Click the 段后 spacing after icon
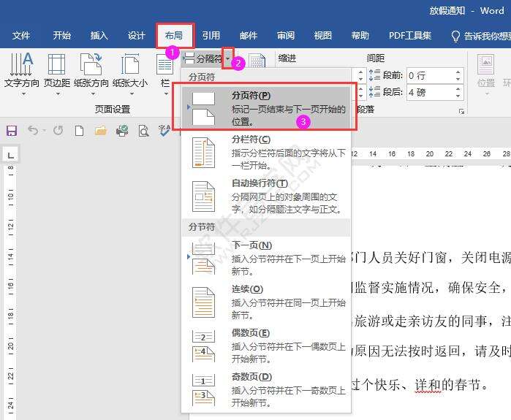 tap(374, 92)
